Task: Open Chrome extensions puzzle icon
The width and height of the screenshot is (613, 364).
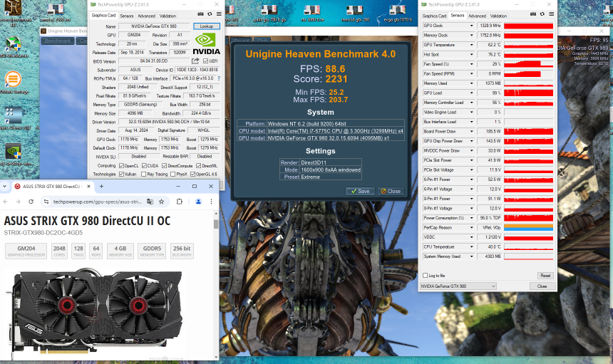Action: (180, 202)
